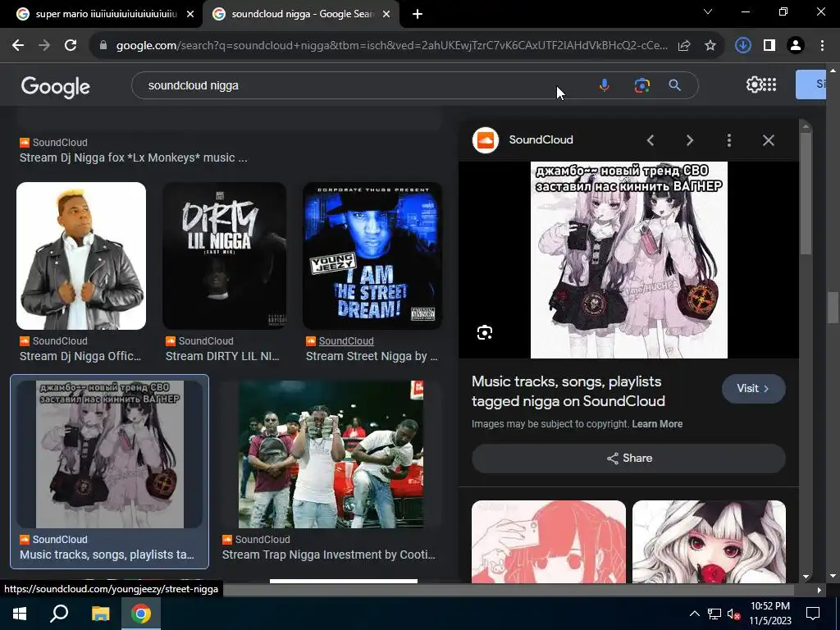
Task: Click the horizontal scrollbar right arrow
Action: click(x=819, y=591)
